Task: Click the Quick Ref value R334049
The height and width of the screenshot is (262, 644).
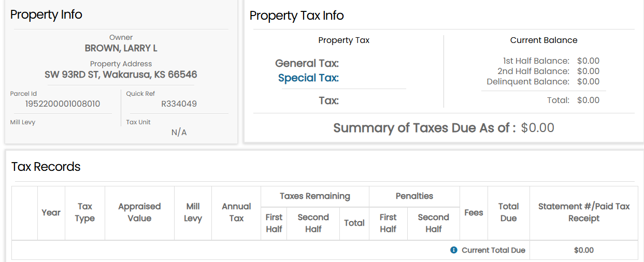Action: pos(179,104)
